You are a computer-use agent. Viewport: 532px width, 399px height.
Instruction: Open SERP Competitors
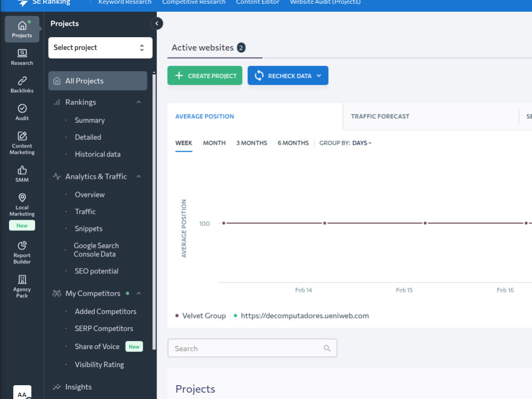(x=104, y=328)
